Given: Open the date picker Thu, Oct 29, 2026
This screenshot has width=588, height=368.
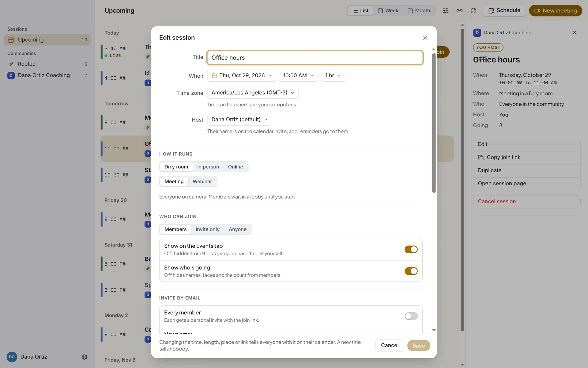Looking at the screenshot, I should coord(241,75).
